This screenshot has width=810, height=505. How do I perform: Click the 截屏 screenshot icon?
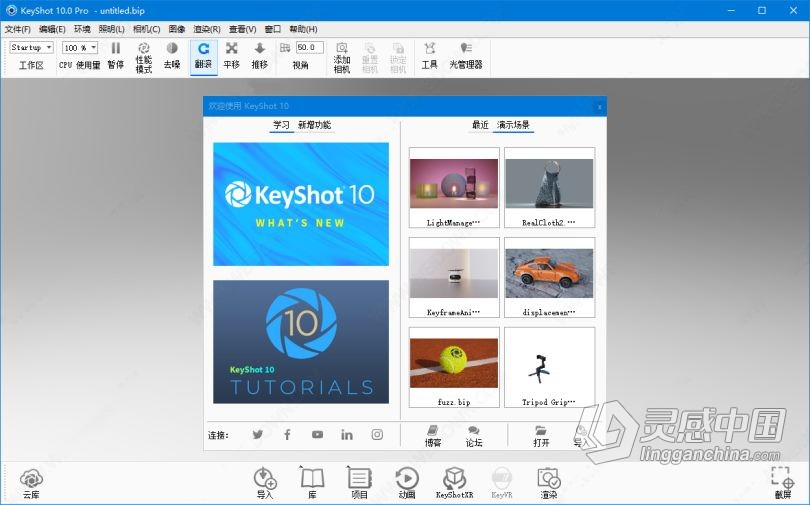click(x=783, y=482)
